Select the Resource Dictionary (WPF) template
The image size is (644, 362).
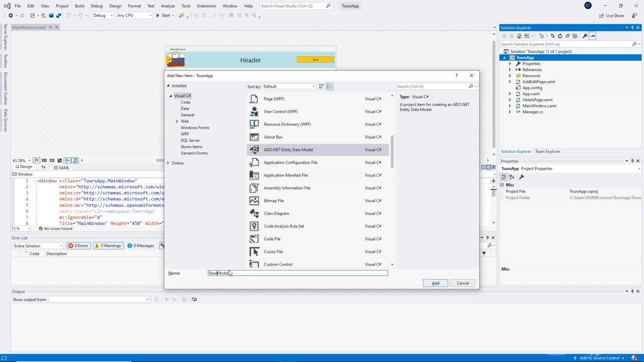(318, 124)
